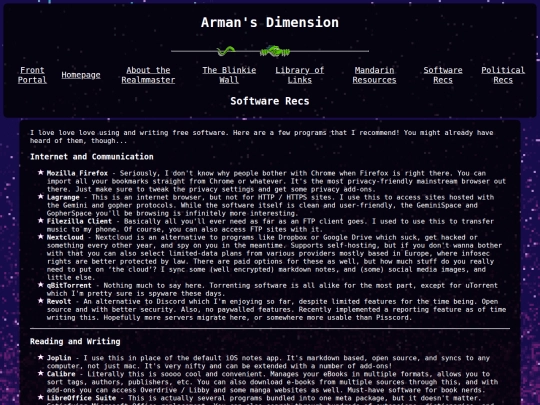Click the LibreOffice Suite entry name
The width and height of the screenshot is (540, 405).
click(81, 398)
